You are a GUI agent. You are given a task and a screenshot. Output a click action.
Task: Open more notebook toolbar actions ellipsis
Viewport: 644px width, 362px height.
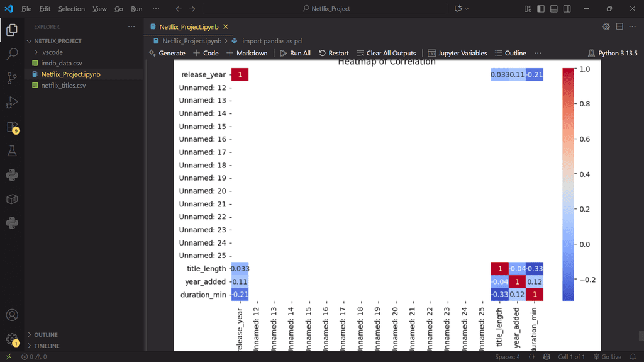point(538,53)
